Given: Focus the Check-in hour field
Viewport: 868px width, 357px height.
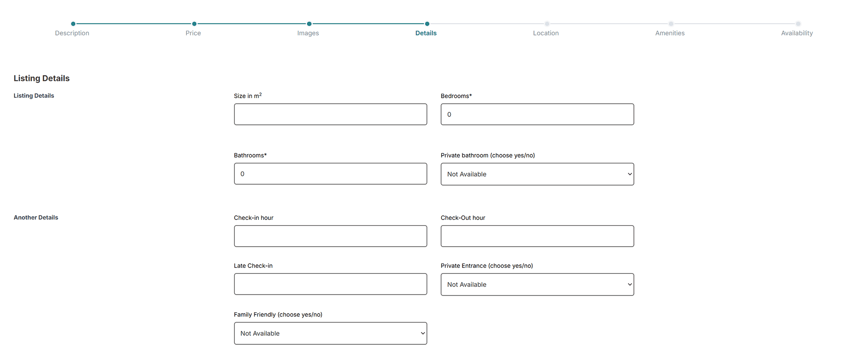Looking at the screenshot, I should 330,236.
